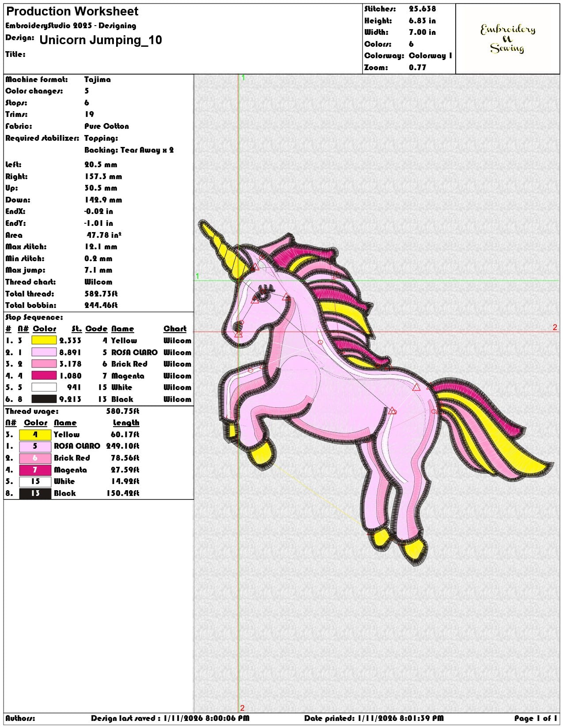Click the Chart column header

[175, 329]
